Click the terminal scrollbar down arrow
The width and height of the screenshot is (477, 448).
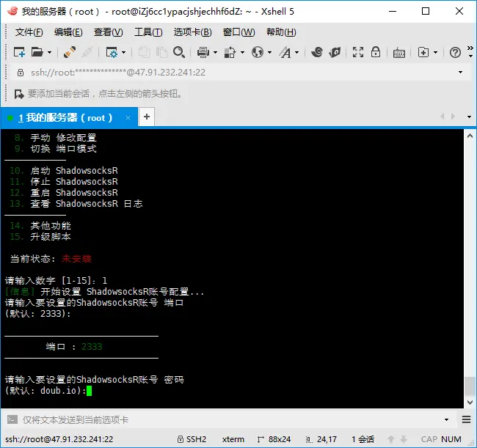coord(470,403)
